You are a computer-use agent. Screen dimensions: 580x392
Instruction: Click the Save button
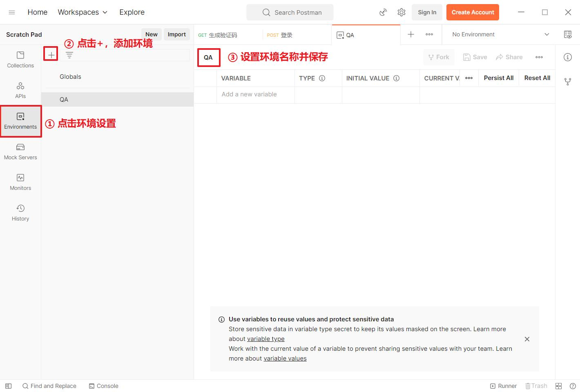[x=475, y=57]
